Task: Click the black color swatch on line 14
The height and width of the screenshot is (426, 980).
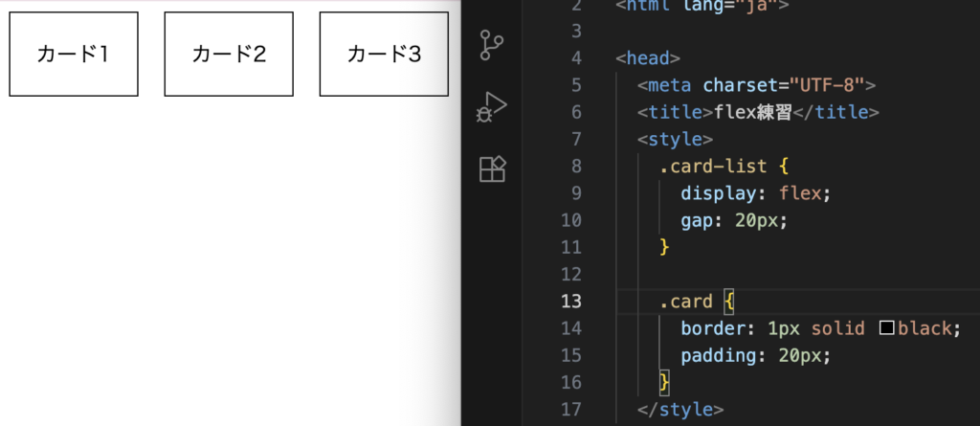Action: pos(887,327)
